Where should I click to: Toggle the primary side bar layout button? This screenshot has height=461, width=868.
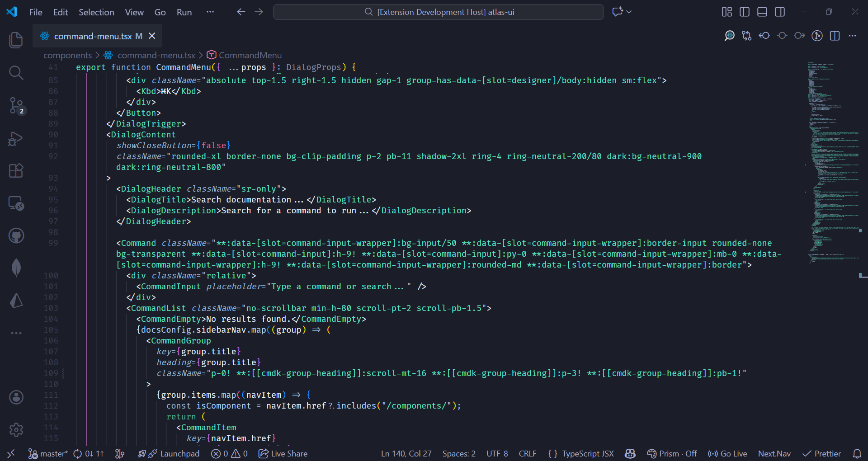coord(744,12)
